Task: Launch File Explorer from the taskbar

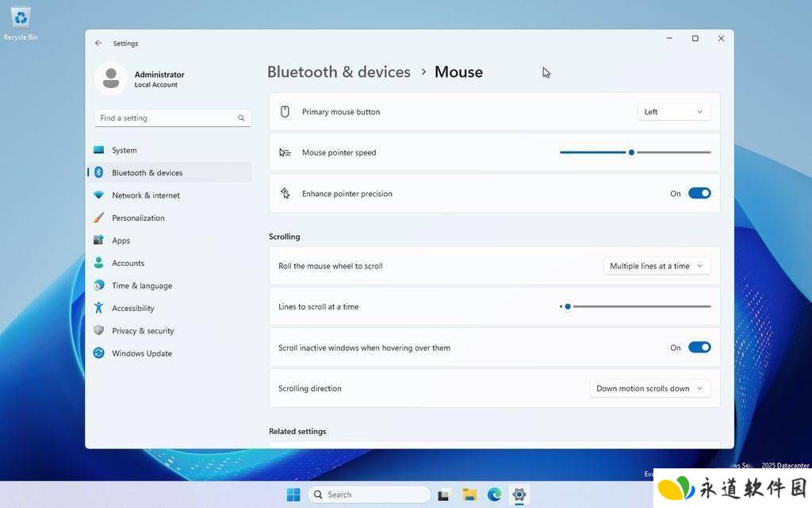Action: 469,495
